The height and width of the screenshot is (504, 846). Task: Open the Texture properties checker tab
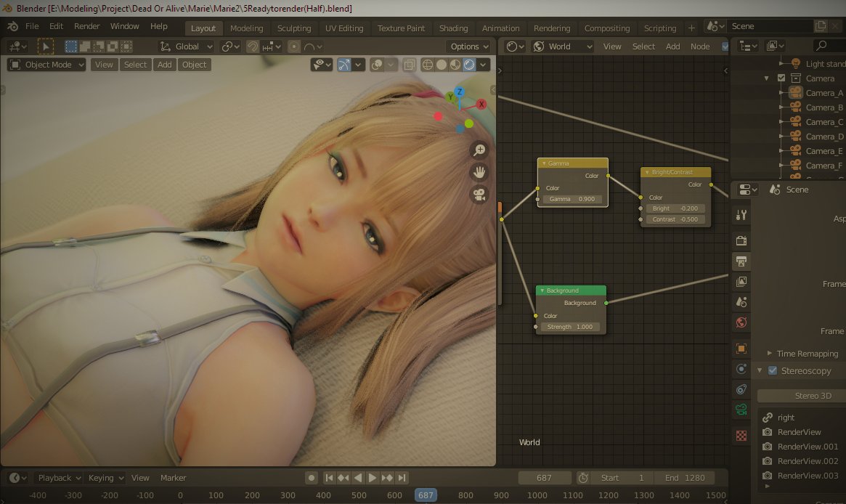741,436
